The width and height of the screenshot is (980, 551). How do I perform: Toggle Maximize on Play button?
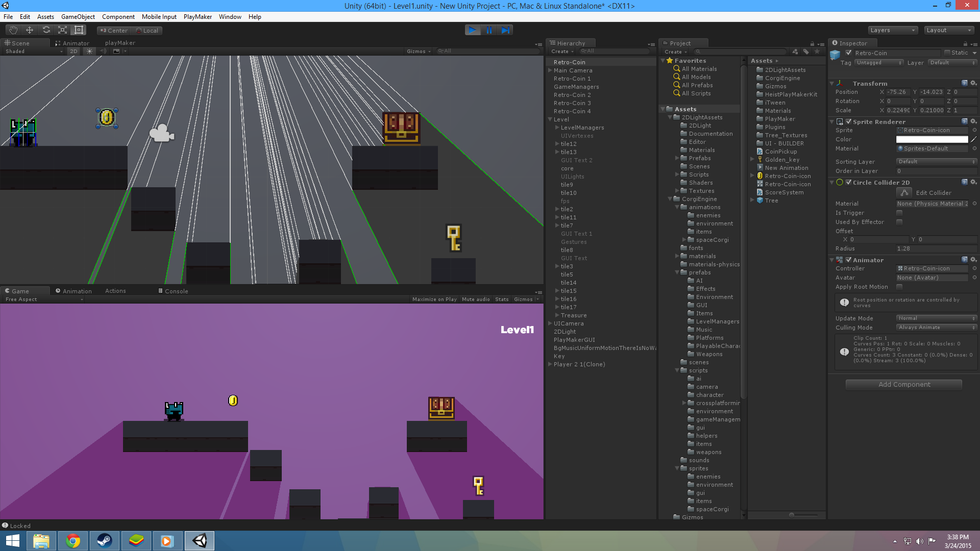pyautogui.click(x=434, y=299)
